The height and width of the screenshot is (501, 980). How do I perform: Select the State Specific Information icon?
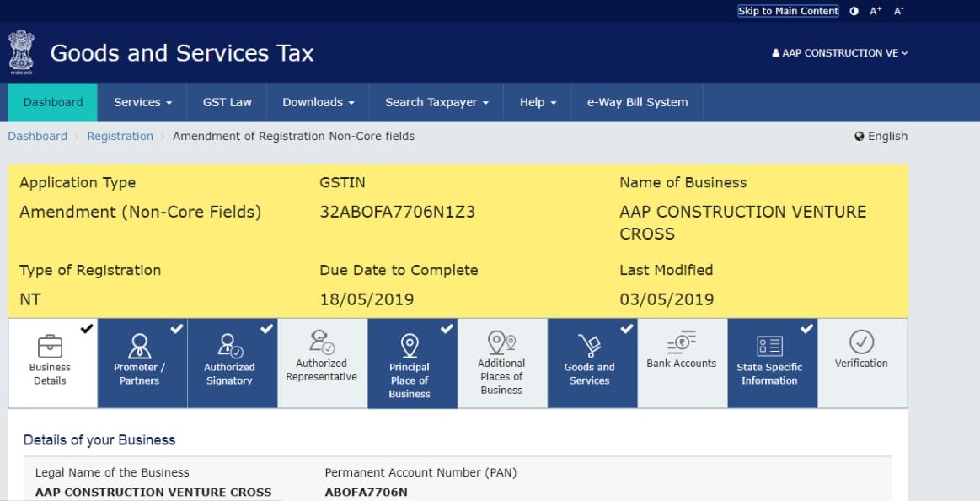(769, 346)
